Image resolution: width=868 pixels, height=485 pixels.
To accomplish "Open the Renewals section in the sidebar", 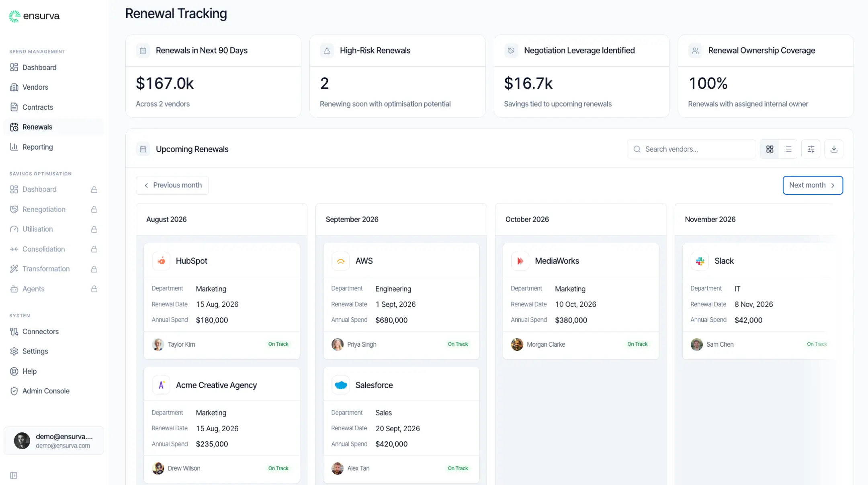I will coord(37,127).
